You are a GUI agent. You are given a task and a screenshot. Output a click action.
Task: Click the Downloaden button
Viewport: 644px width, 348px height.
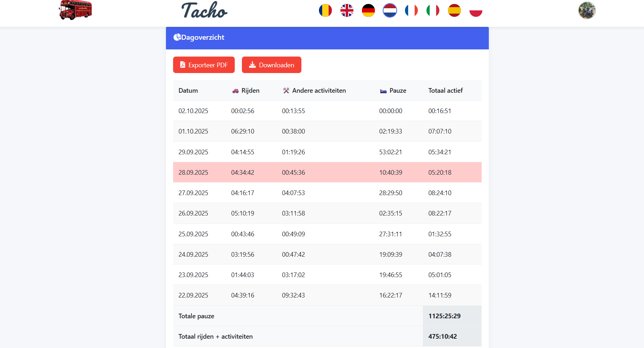[271, 65]
